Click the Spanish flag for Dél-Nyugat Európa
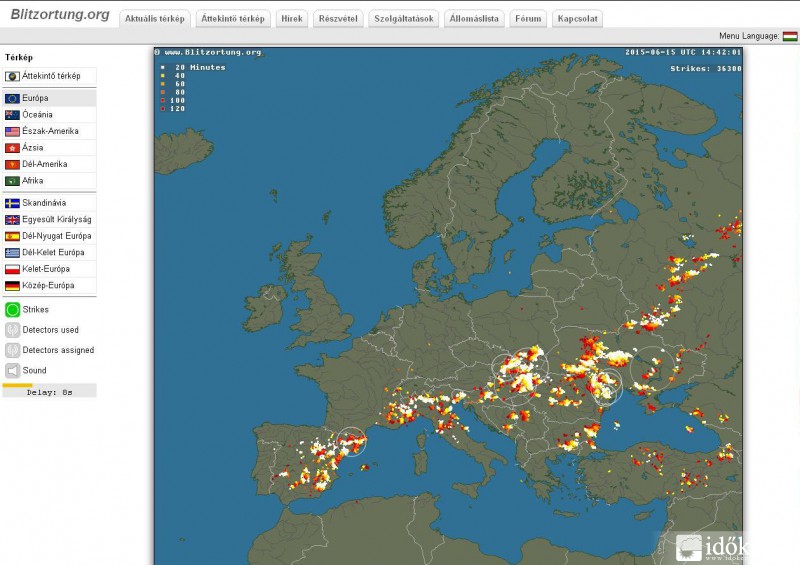 point(12,236)
